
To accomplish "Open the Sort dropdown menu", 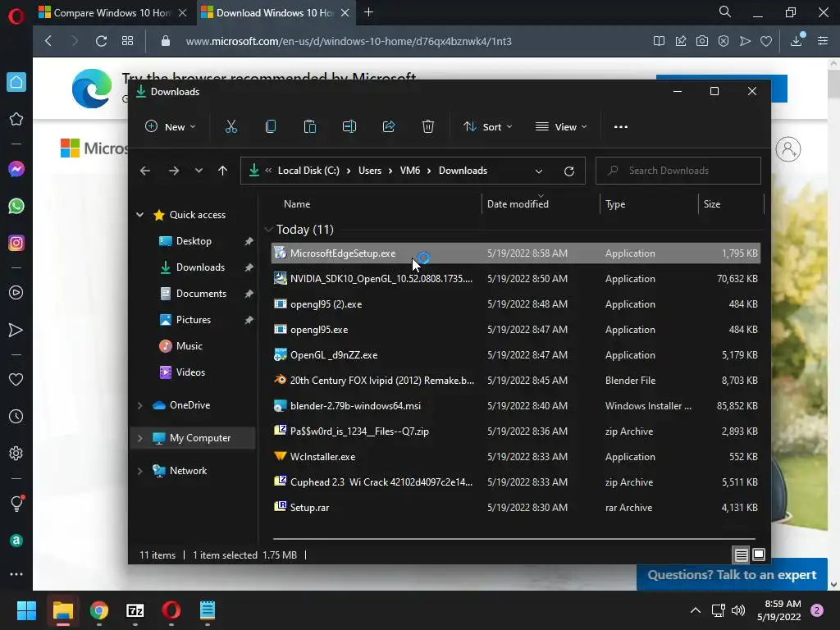I will 487,127.
